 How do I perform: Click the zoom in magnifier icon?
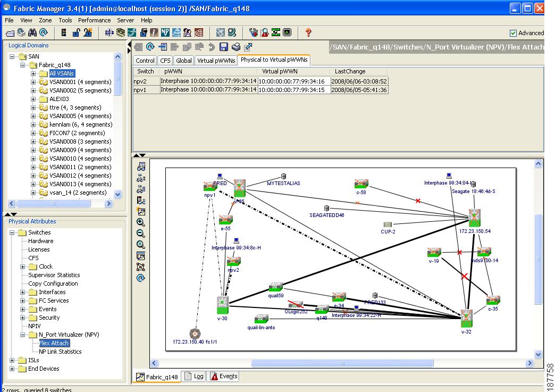(x=141, y=222)
